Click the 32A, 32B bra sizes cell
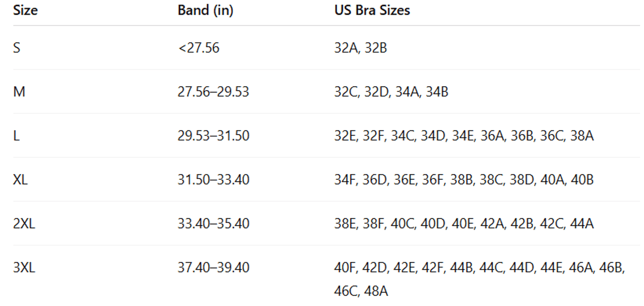The height and width of the screenshot is (306, 644). click(x=361, y=48)
